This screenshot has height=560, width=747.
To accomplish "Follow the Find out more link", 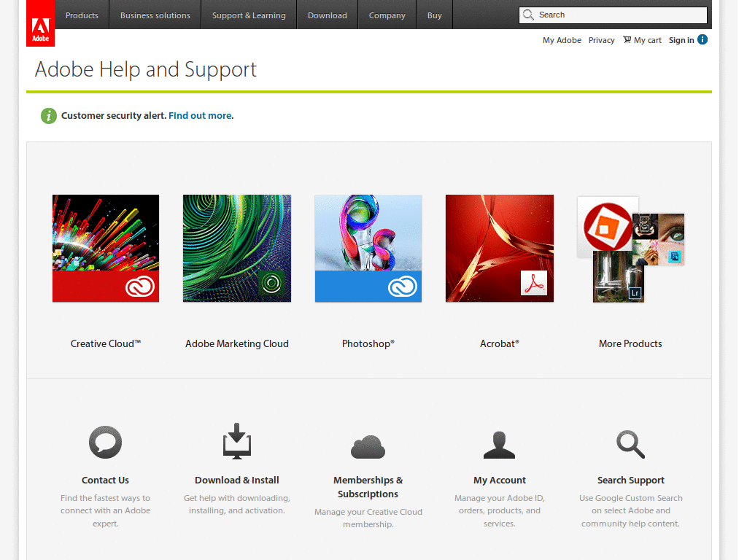I will coord(200,116).
